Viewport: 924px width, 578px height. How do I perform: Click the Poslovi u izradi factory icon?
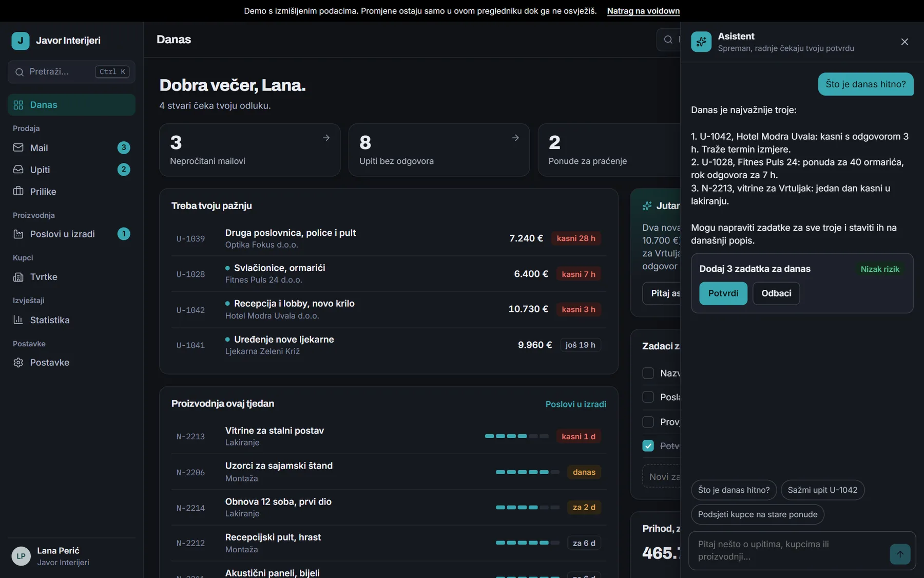18,234
